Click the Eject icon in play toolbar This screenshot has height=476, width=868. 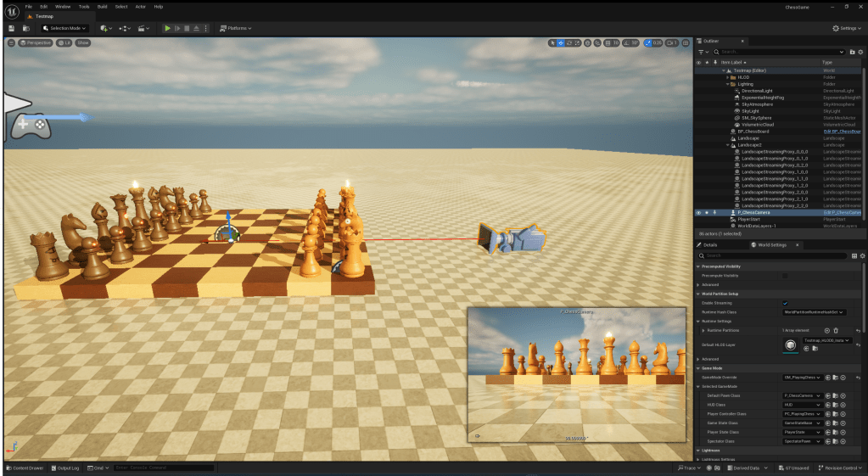click(x=196, y=28)
